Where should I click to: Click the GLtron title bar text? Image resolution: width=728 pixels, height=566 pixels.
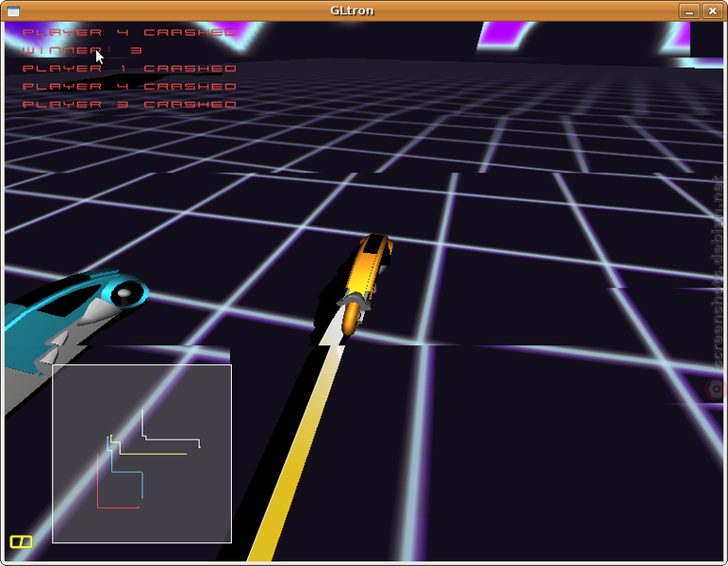352,10
